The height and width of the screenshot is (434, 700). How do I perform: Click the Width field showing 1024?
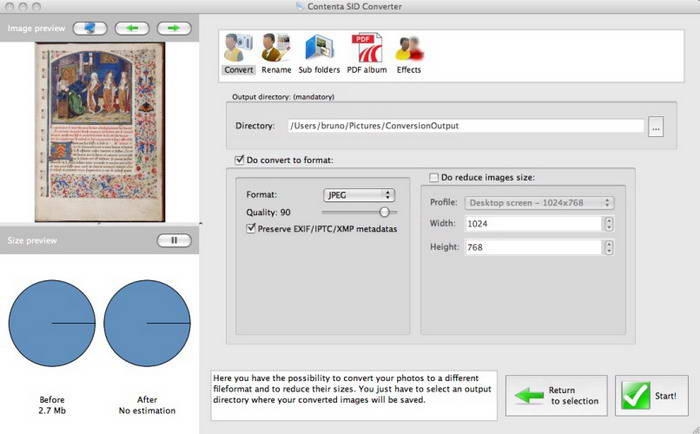coord(534,224)
